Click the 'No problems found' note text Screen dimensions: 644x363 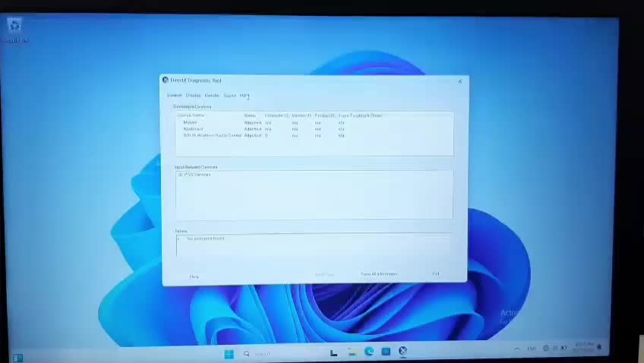tap(205, 238)
